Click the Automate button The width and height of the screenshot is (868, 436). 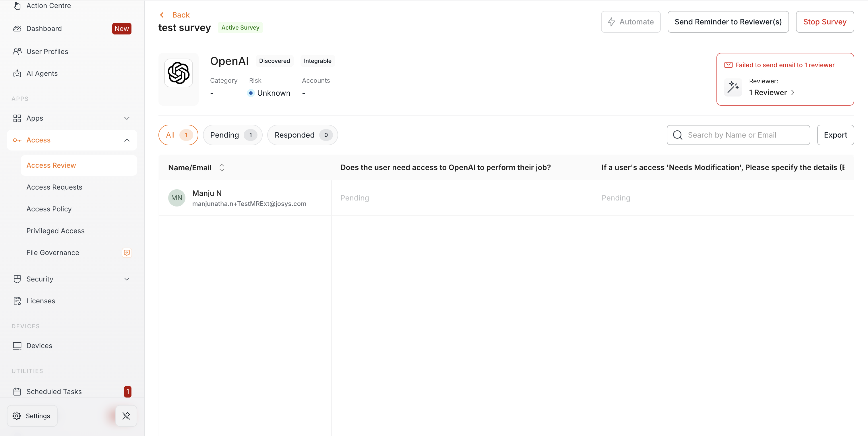(x=630, y=22)
